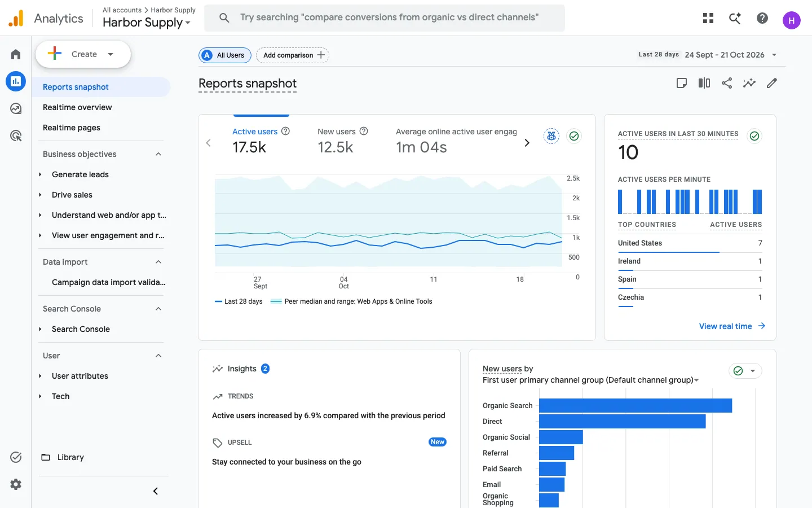Open the Google apps grid icon
The image size is (812, 508).
point(708,18)
